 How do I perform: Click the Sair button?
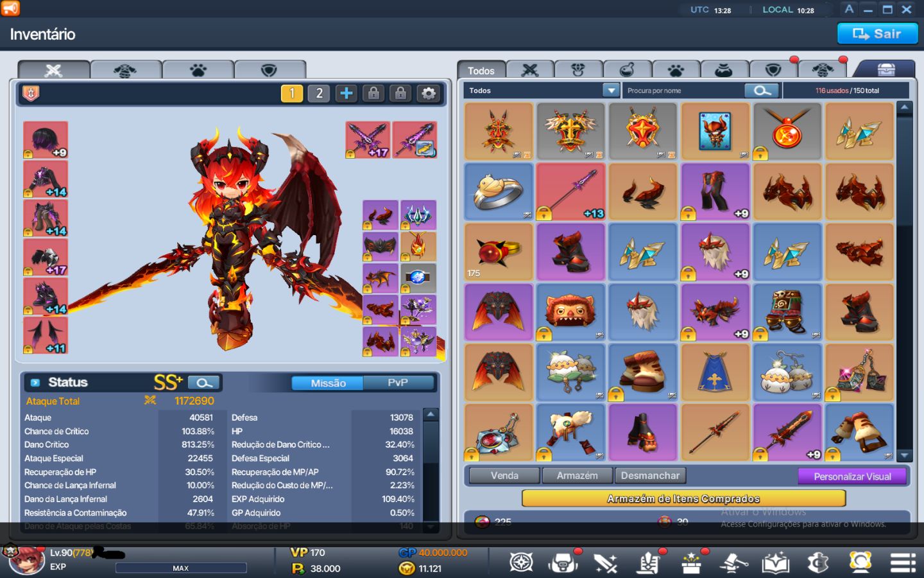877,34
